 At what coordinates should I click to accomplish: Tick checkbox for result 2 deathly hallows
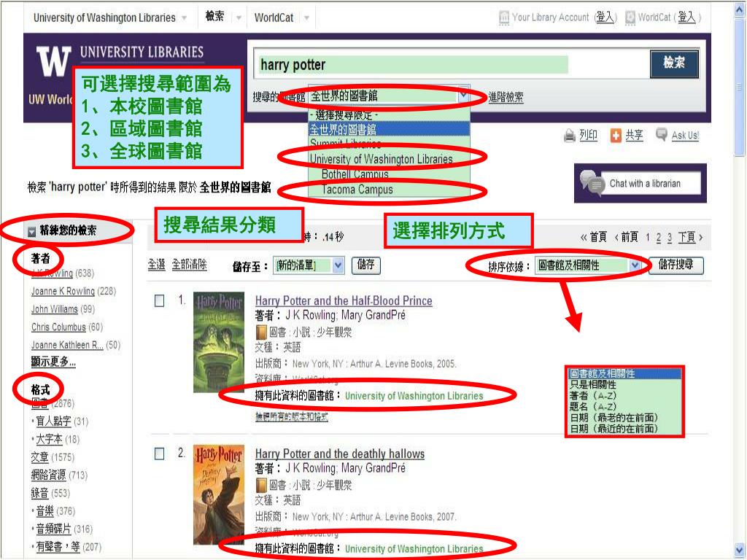coord(160,454)
